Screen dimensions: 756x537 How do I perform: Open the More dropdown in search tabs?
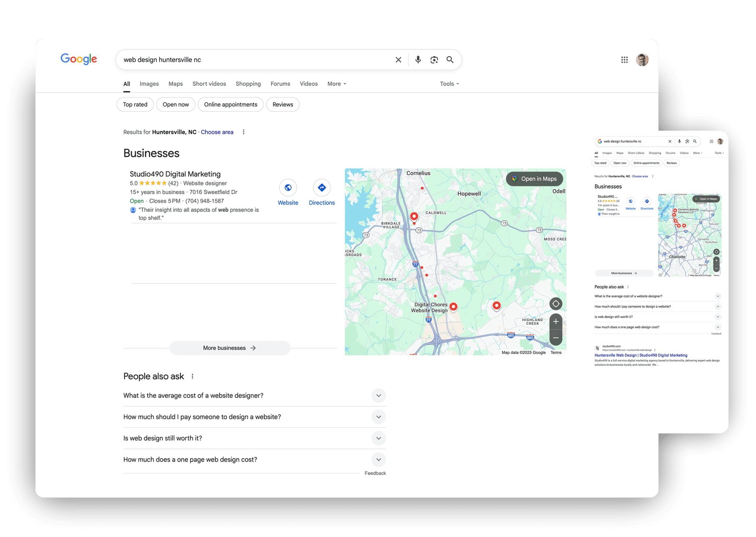tap(337, 84)
